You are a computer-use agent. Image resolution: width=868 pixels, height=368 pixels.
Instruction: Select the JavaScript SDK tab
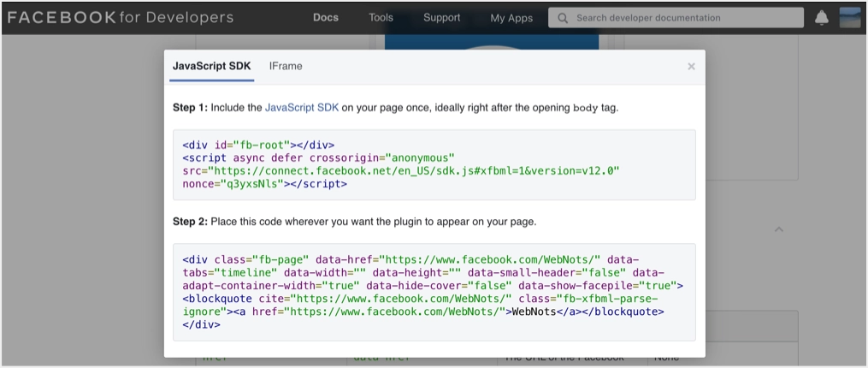pyautogui.click(x=211, y=67)
